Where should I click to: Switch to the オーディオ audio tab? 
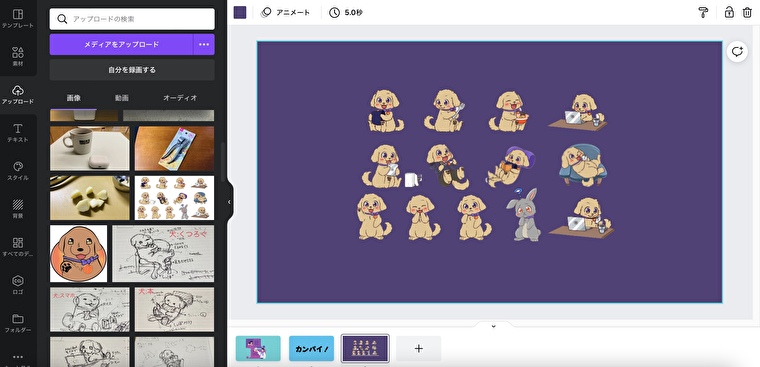(180, 98)
